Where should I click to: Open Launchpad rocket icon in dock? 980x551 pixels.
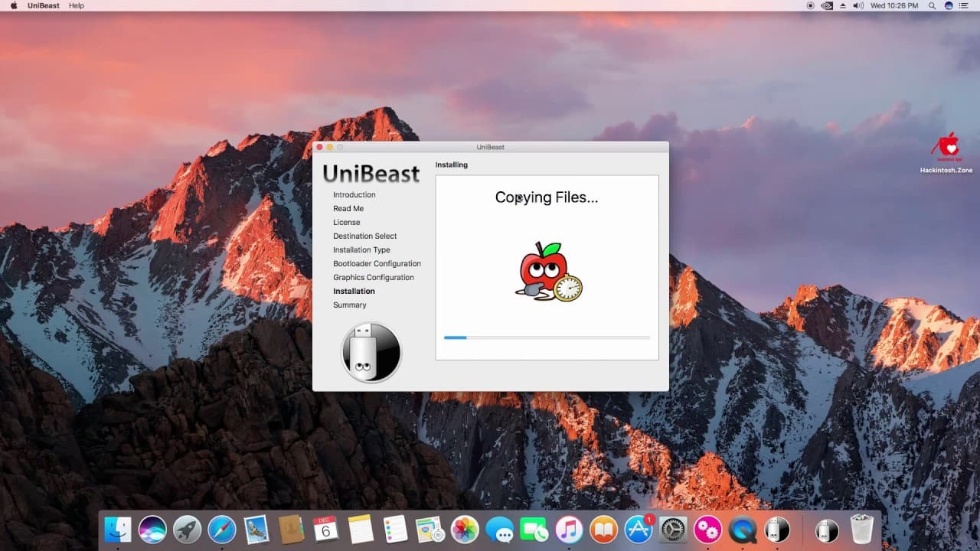tap(187, 529)
